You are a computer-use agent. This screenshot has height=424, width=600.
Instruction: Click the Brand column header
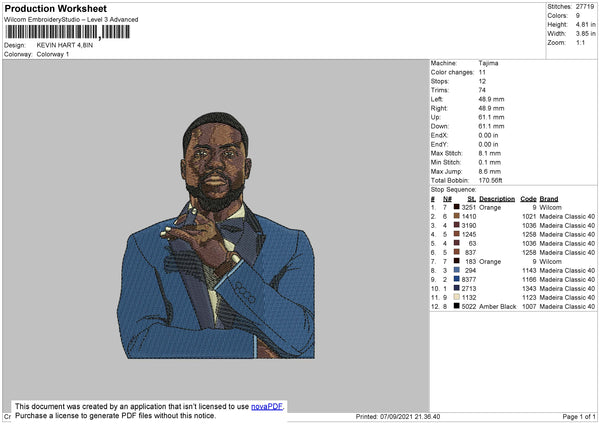click(549, 199)
